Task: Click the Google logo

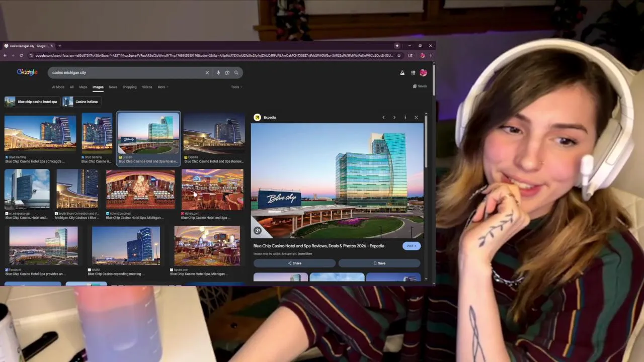Action: point(27,72)
